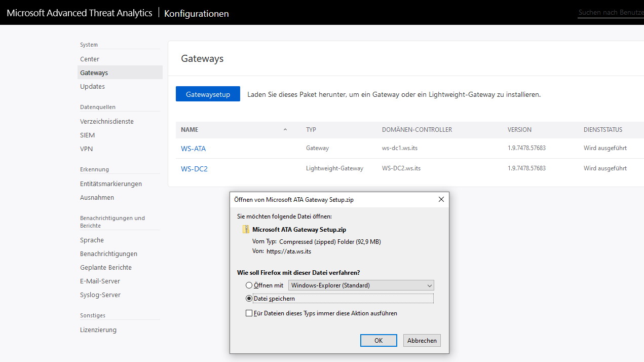Open SIEM in the sidebar
The width and height of the screenshot is (644, 362).
(87, 135)
